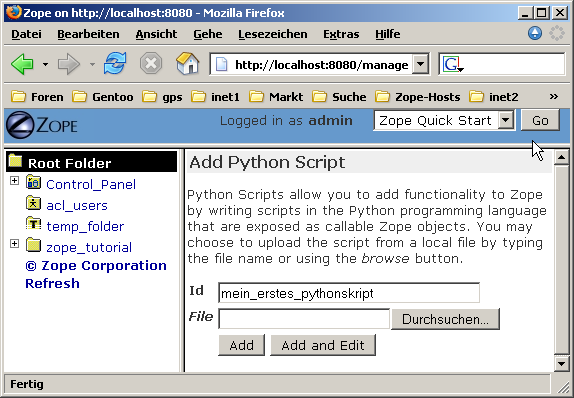
Task: Open the Extras menu
Action: (341, 34)
